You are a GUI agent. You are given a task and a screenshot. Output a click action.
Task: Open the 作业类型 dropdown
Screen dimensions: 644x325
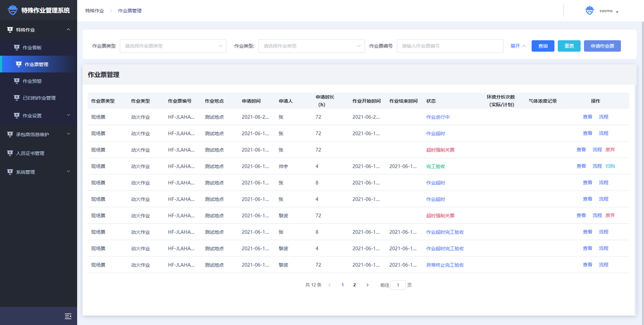tap(311, 46)
